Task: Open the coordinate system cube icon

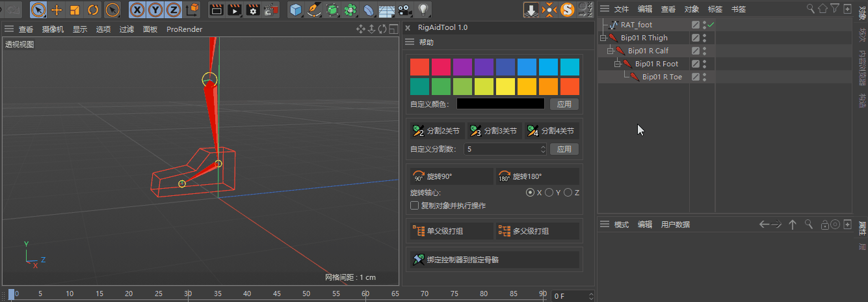Action: (x=192, y=9)
